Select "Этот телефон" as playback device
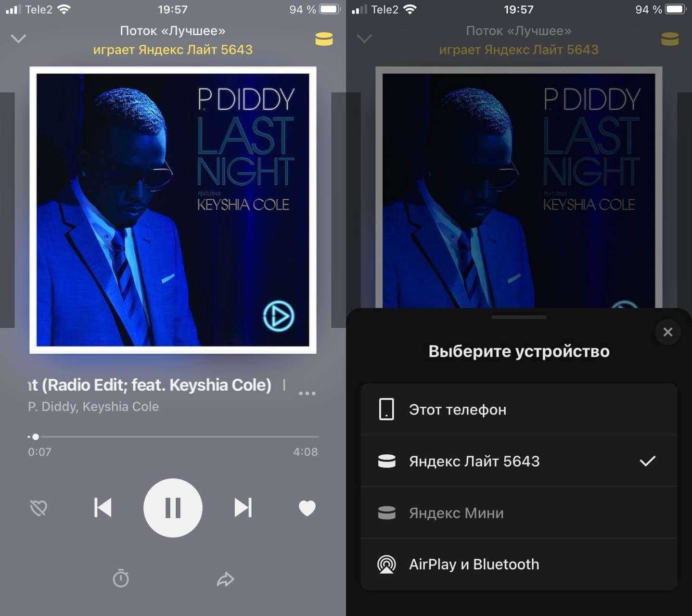Image resolution: width=692 pixels, height=616 pixels. click(519, 410)
